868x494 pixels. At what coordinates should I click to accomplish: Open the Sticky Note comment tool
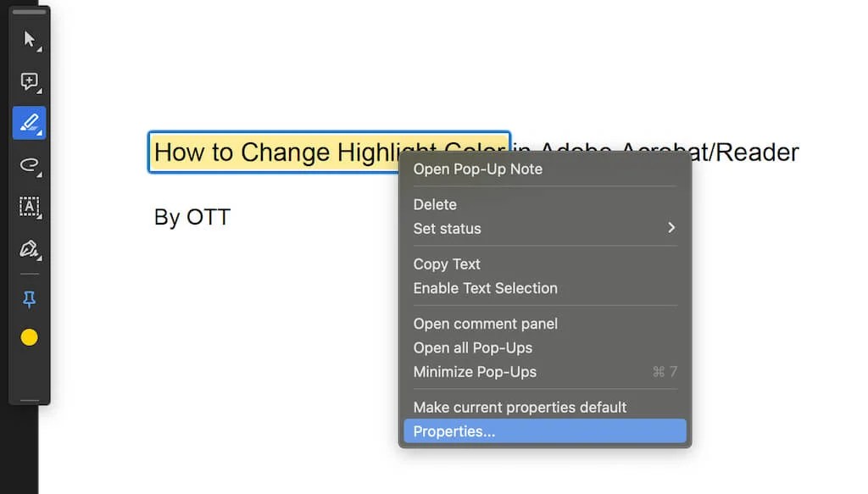[x=30, y=82]
